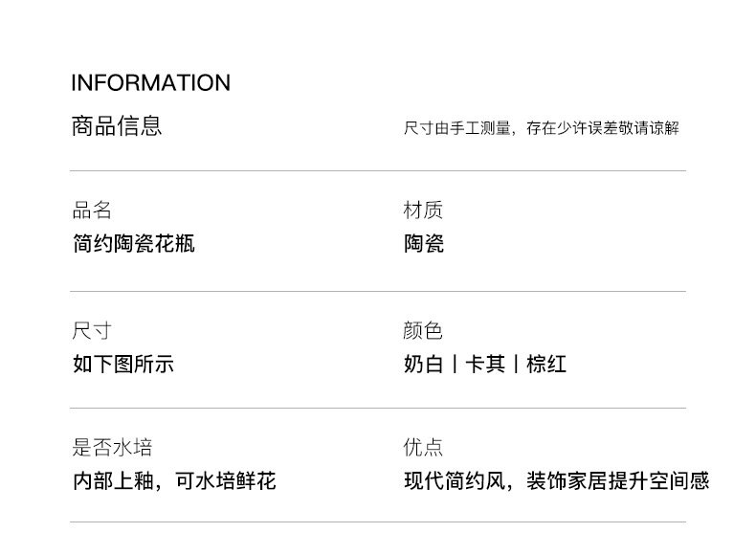
Task: Click the 如下图所示 size value
Action: 123,365
